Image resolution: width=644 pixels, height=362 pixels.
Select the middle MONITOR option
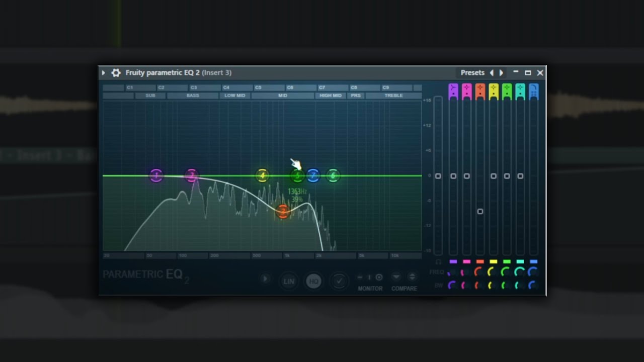tap(369, 278)
